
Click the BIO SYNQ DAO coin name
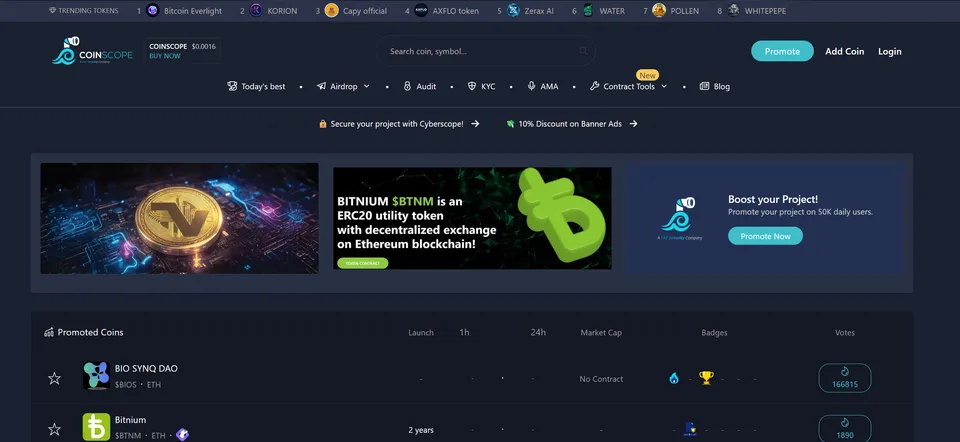146,369
